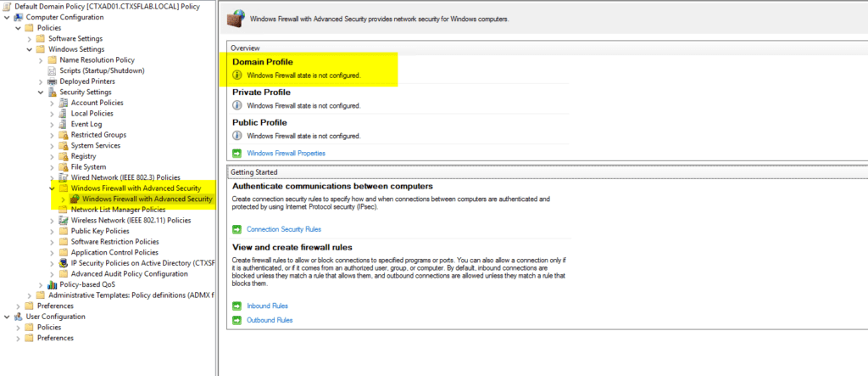
Task: Open the Windows Firewall Properties link
Action: point(287,153)
